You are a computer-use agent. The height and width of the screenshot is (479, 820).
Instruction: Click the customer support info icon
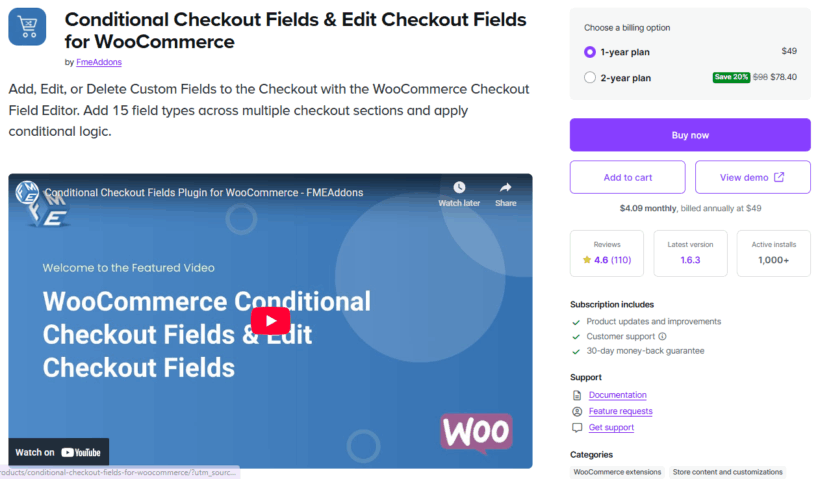point(663,337)
